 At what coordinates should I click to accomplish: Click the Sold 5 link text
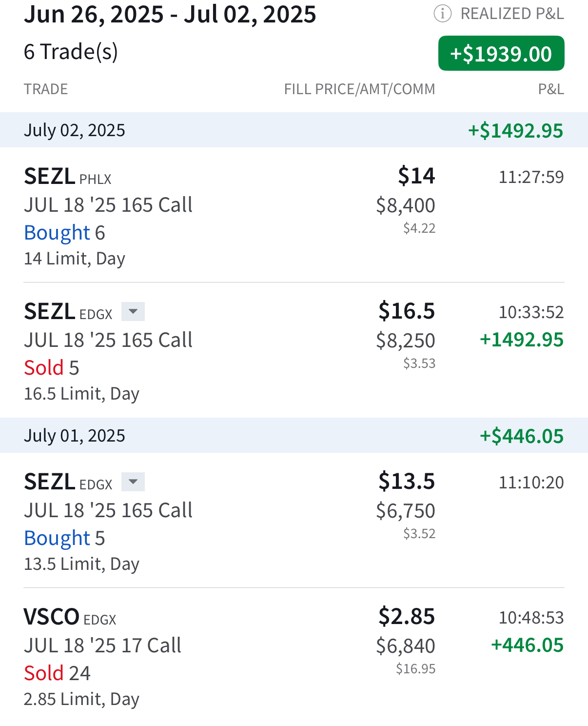coord(51,368)
